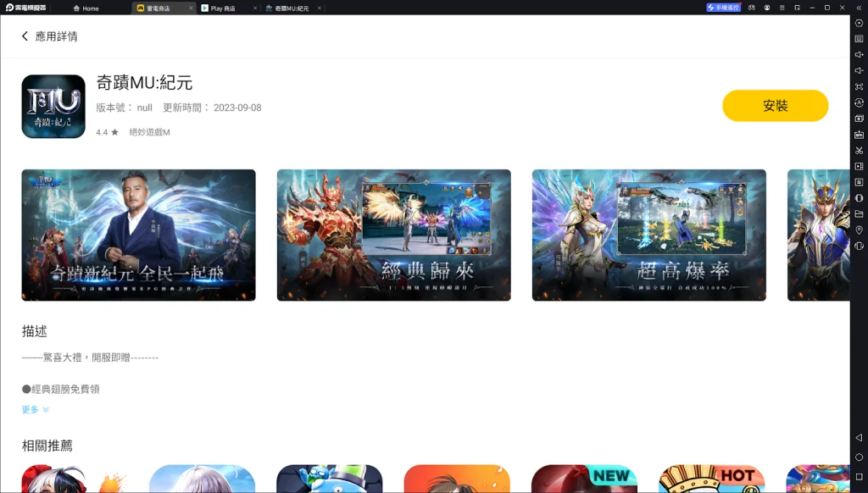Click the 相關推薦 heading
This screenshot has height=493, width=868.
[x=47, y=446]
